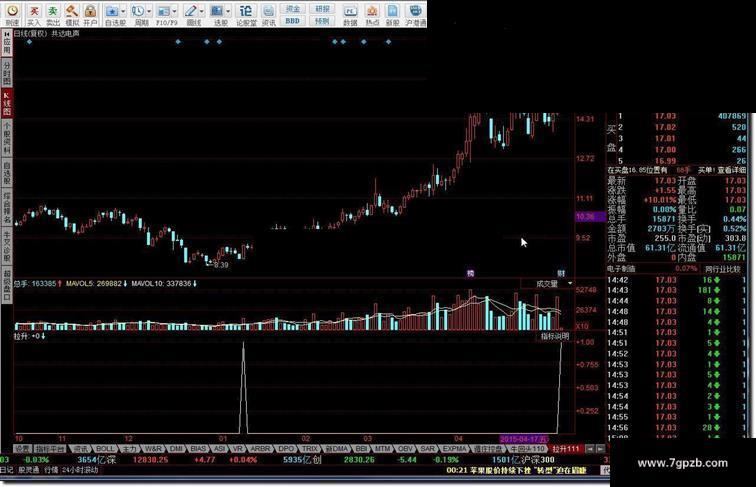756x487 pixels.
Task: Open 指标说明 indicator description
Action: pos(554,336)
